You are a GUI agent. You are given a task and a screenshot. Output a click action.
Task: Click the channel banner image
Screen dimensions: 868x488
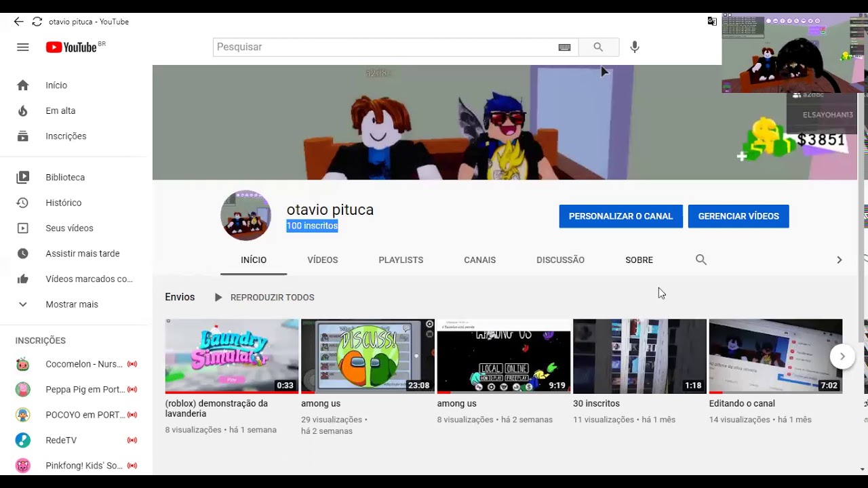(x=505, y=123)
